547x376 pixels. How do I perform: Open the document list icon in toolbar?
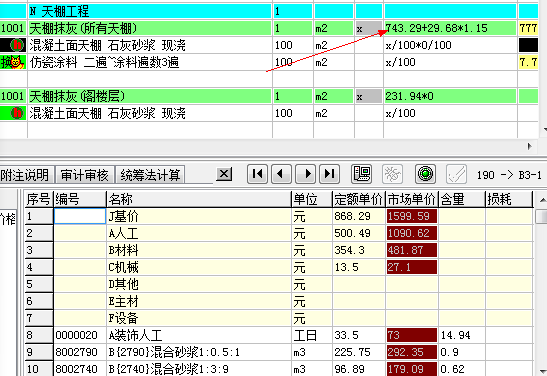click(362, 174)
